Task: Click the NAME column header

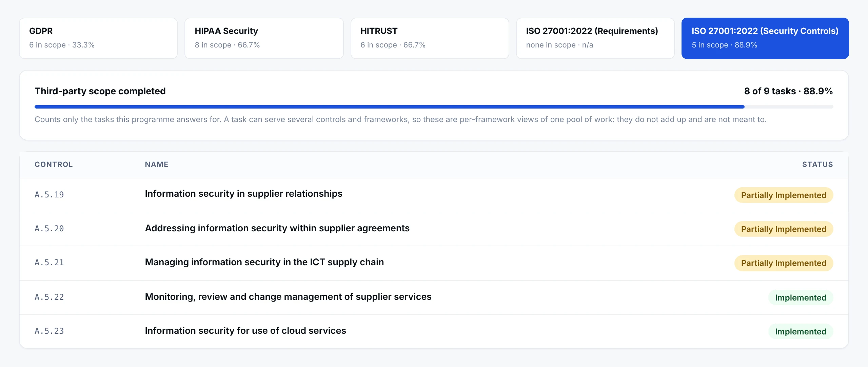Action: (x=157, y=165)
